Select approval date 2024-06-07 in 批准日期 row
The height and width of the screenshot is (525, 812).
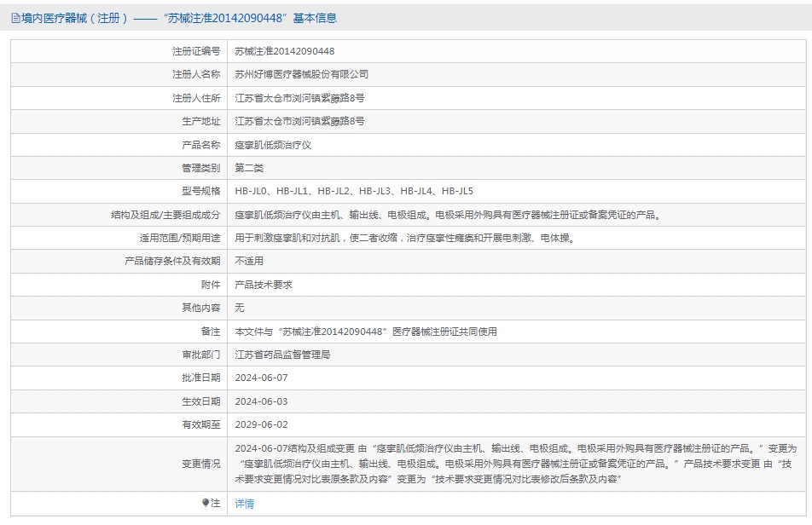262,378
